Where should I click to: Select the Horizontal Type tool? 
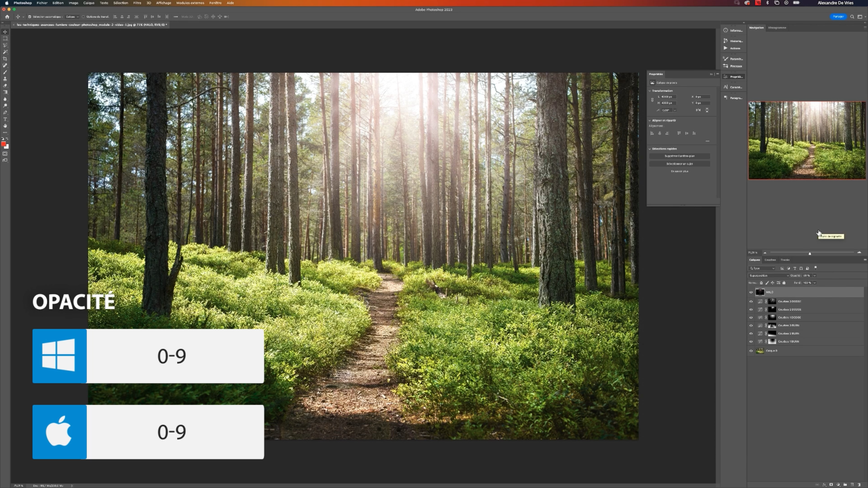coord(5,119)
